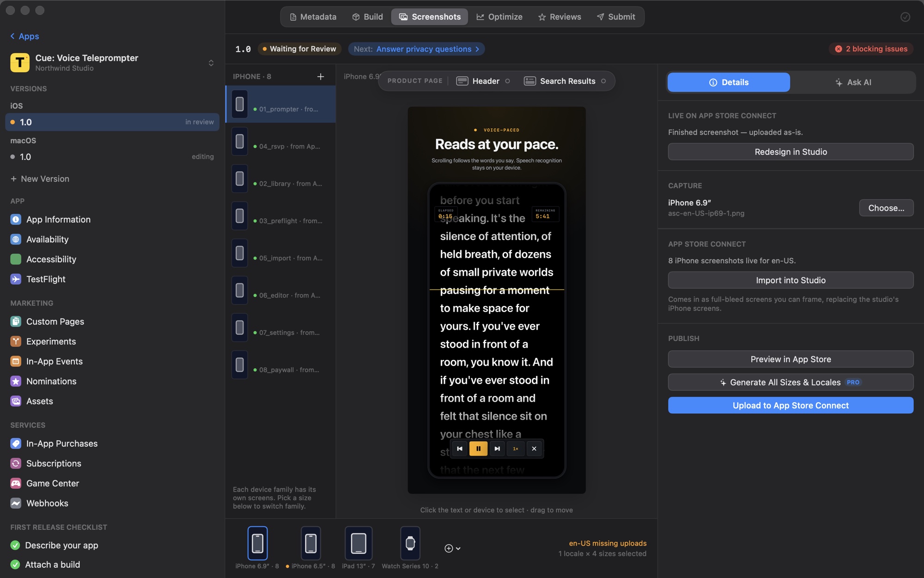Screen dimensions: 924x578
Task: Switch to the Submit tab
Action: pyautogui.click(x=616, y=17)
